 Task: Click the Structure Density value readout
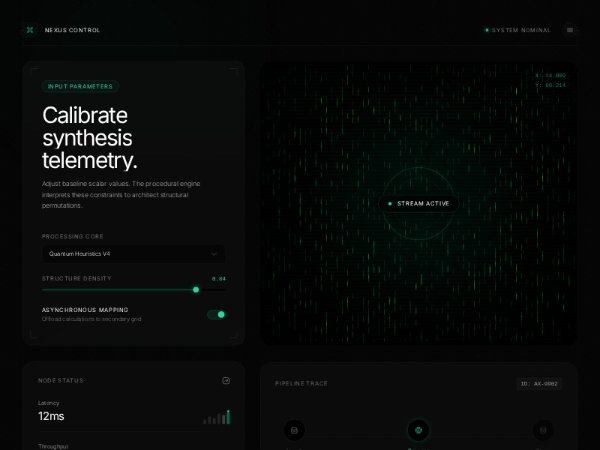(x=219, y=278)
